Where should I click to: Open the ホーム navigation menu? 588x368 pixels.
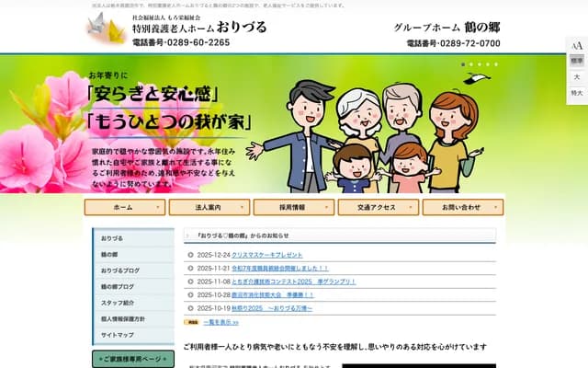pos(125,207)
